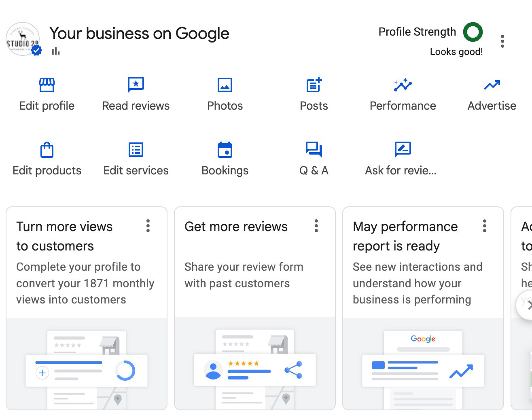The height and width of the screenshot is (420, 532).
Task: Open the Read reviews star icon
Action: pyautogui.click(x=136, y=85)
